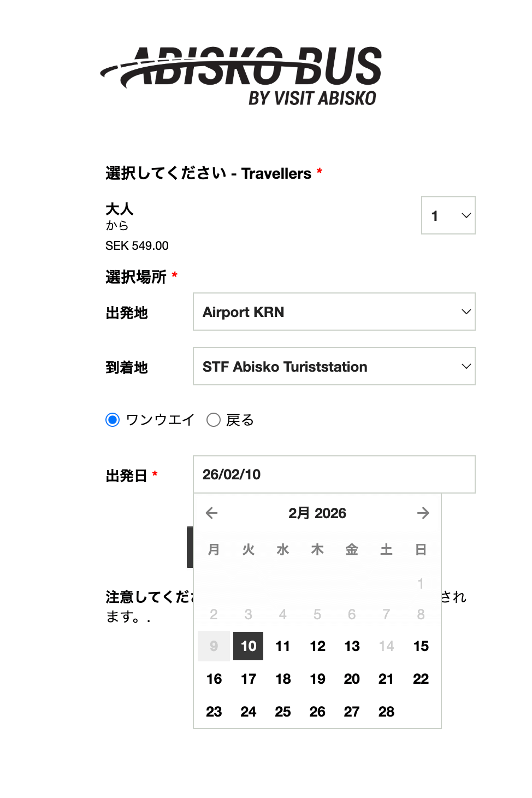
Task: Pick February 25 in the date picker
Action: pyautogui.click(x=283, y=712)
